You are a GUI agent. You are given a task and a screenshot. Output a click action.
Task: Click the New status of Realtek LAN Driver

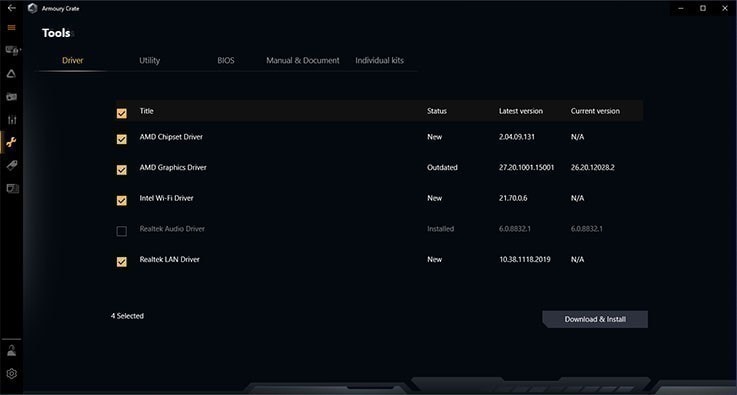pos(434,259)
